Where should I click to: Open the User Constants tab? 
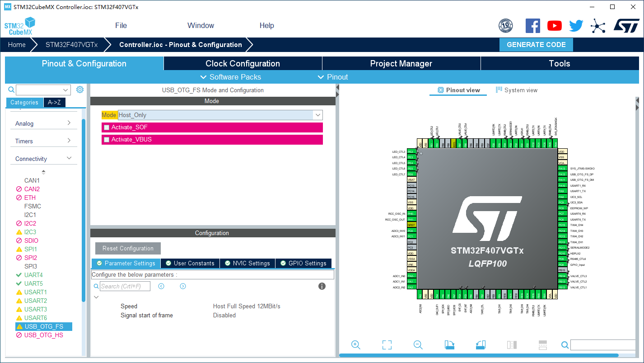[x=190, y=263]
